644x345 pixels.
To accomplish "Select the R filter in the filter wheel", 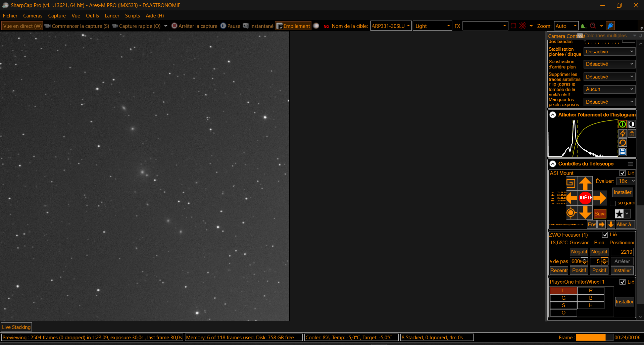I will pos(591,291).
